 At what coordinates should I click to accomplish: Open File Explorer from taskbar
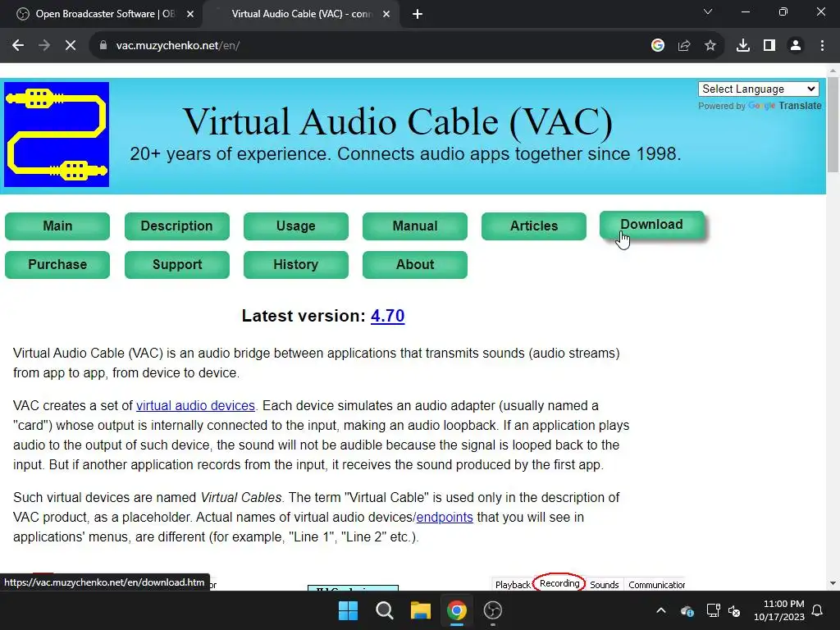[421, 610]
